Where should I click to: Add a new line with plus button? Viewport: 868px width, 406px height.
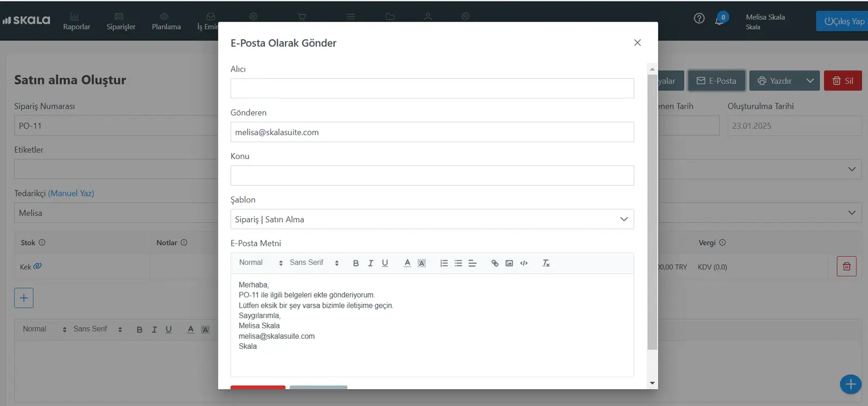24,298
